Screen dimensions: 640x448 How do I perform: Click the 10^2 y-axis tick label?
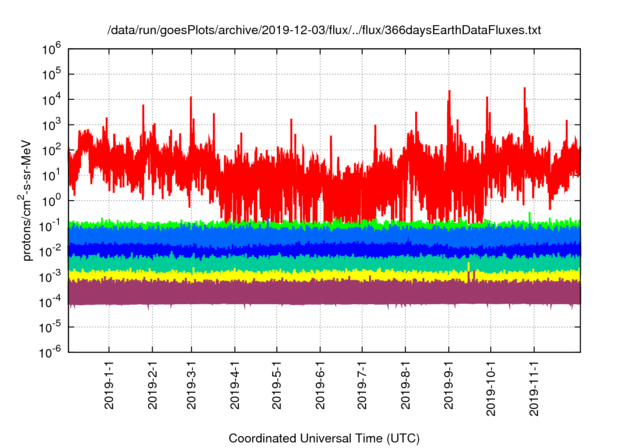tap(51, 150)
